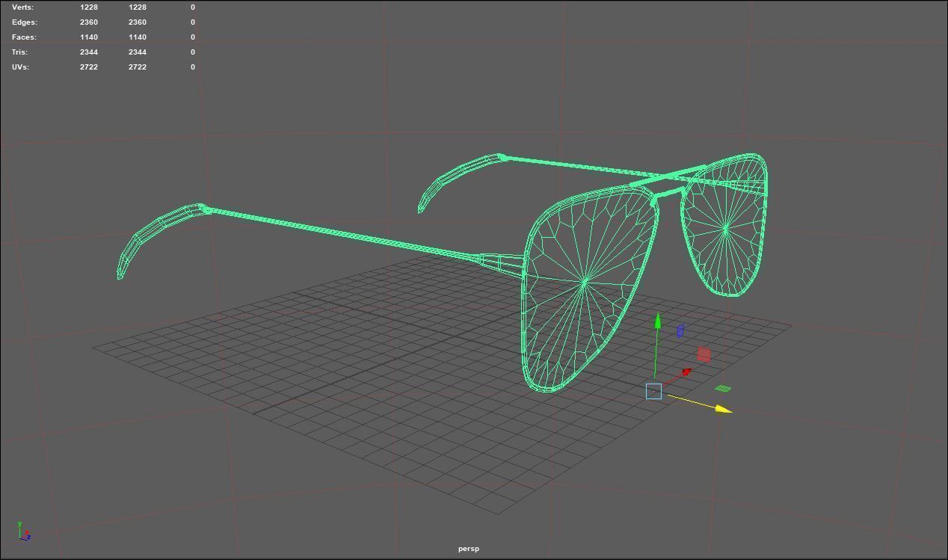Click the cyan center box of the manipulator

tap(653, 391)
